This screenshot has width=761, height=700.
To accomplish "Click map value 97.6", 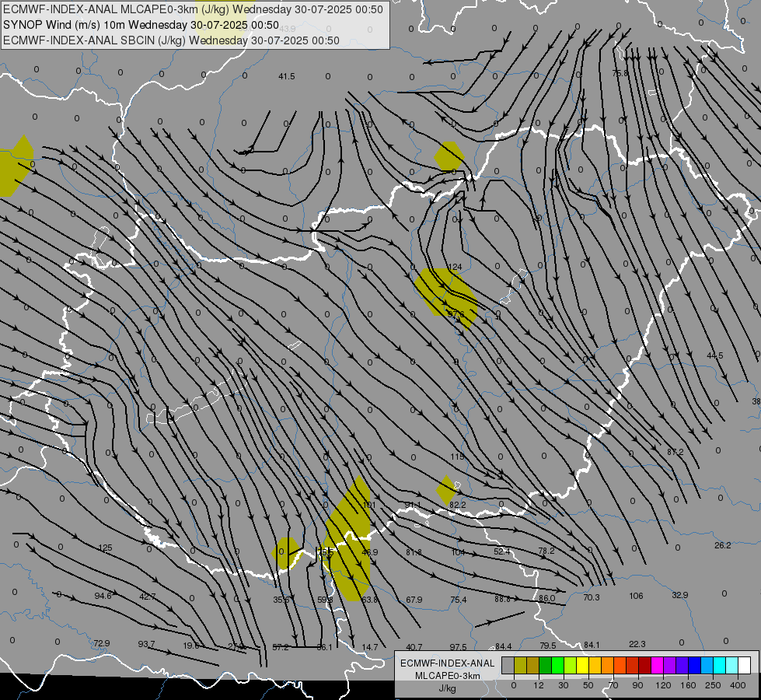I will click(x=456, y=314).
